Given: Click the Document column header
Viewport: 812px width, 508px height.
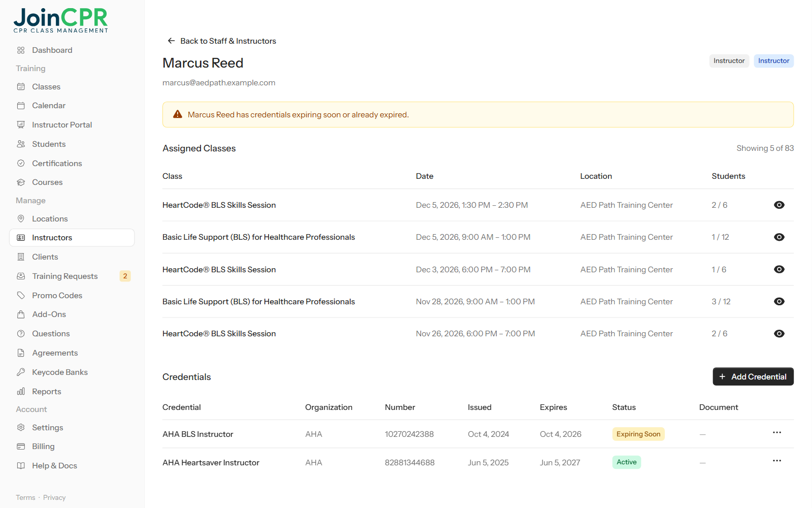Looking at the screenshot, I should (719, 407).
